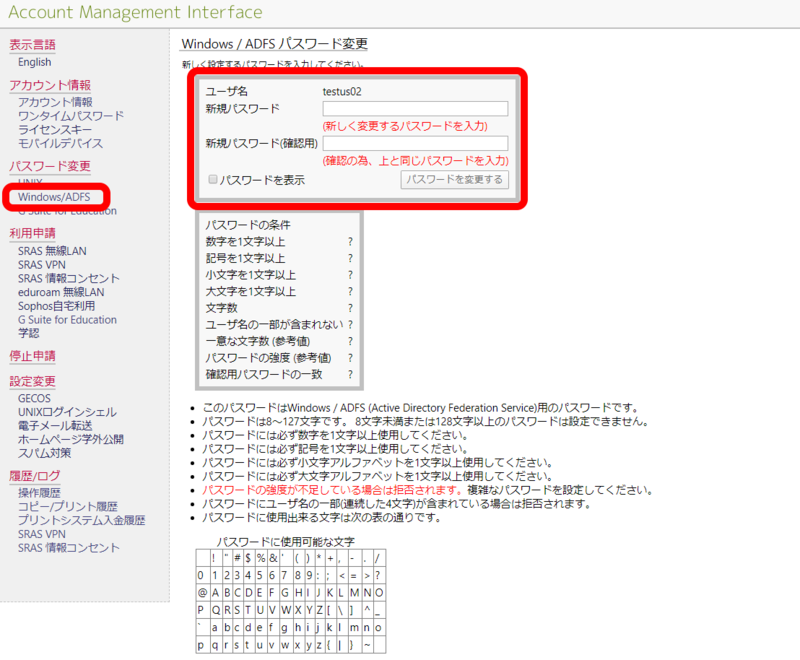Screen dimensions: 800x660
Task: Click the 一意な文字数 (参考値) row
Action: pyautogui.click(x=279, y=341)
